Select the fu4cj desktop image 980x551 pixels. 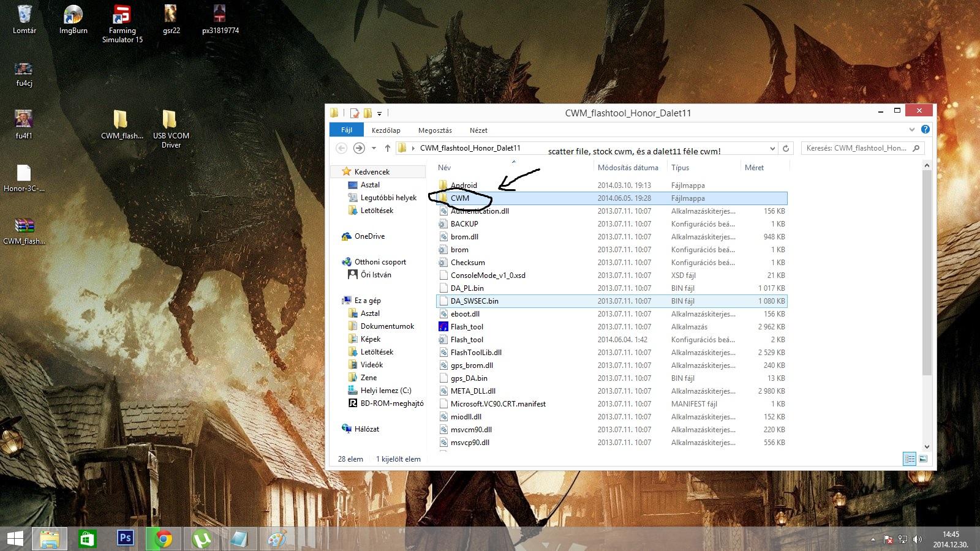click(24, 73)
